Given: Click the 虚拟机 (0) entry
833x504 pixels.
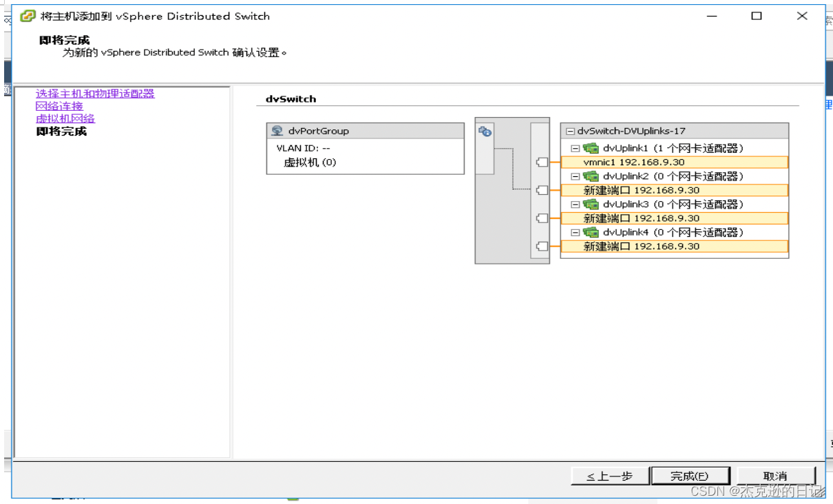Looking at the screenshot, I should point(310,163).
